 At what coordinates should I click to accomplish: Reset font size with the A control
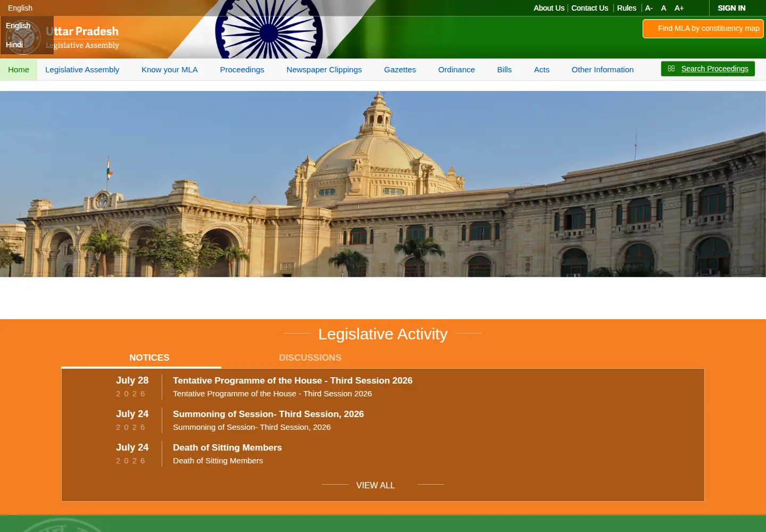(x=663, y=8)
